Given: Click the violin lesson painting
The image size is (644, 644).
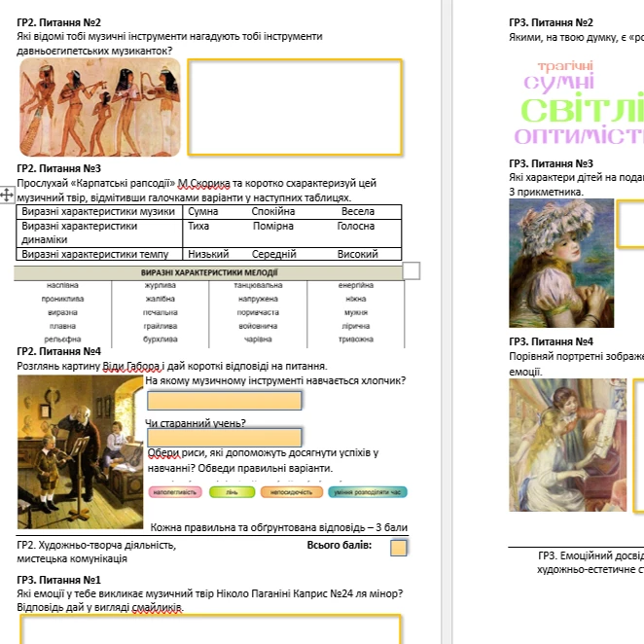Looking at the screenshot, I should [80, 451].
